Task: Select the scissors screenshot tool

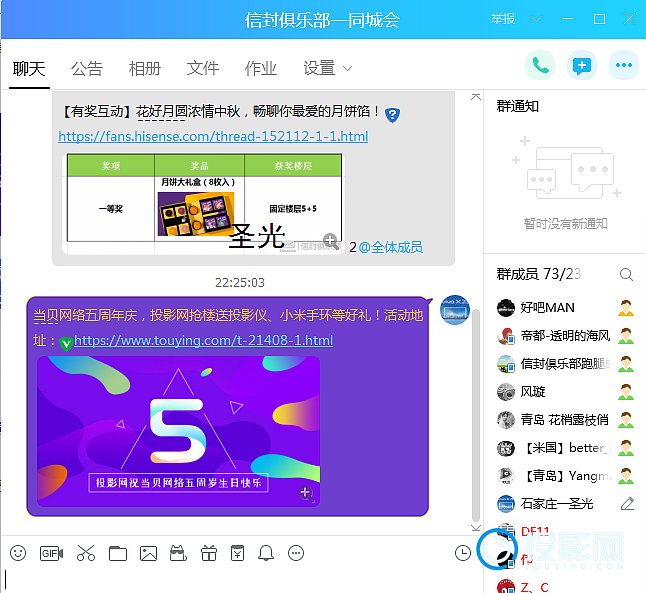Action: [x=86, y=553]
